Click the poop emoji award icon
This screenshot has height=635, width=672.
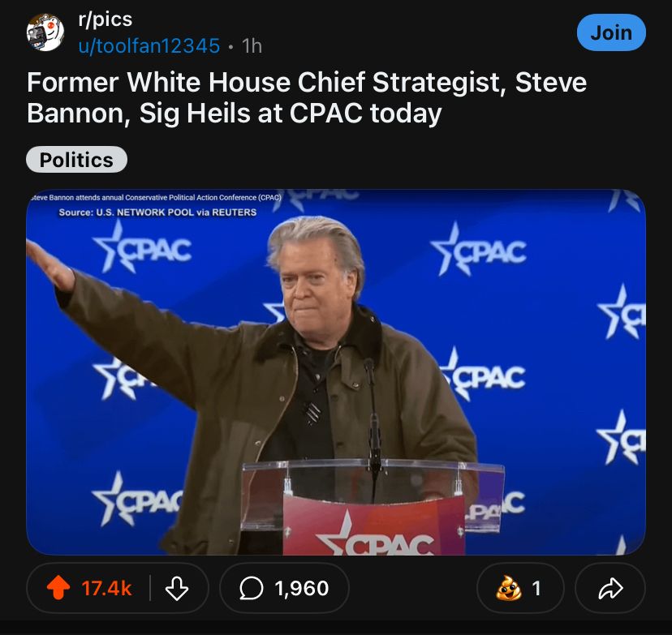509,588
